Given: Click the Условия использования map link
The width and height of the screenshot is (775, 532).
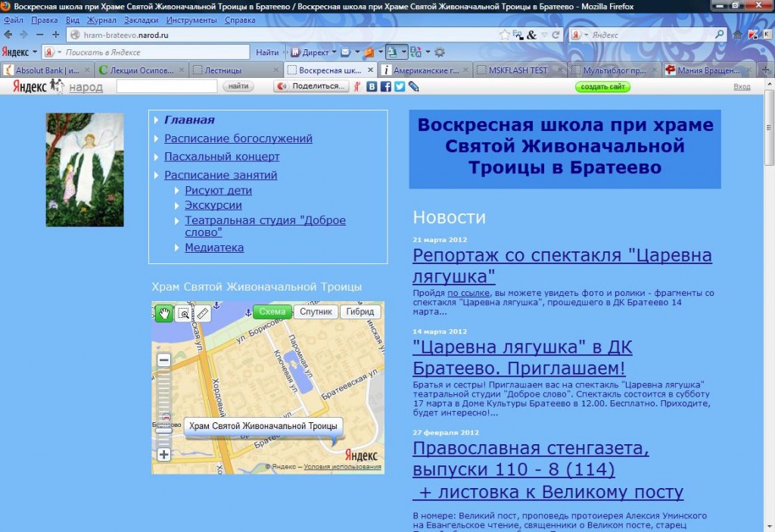Looking at the screenshot, I should tap(343, 466).
